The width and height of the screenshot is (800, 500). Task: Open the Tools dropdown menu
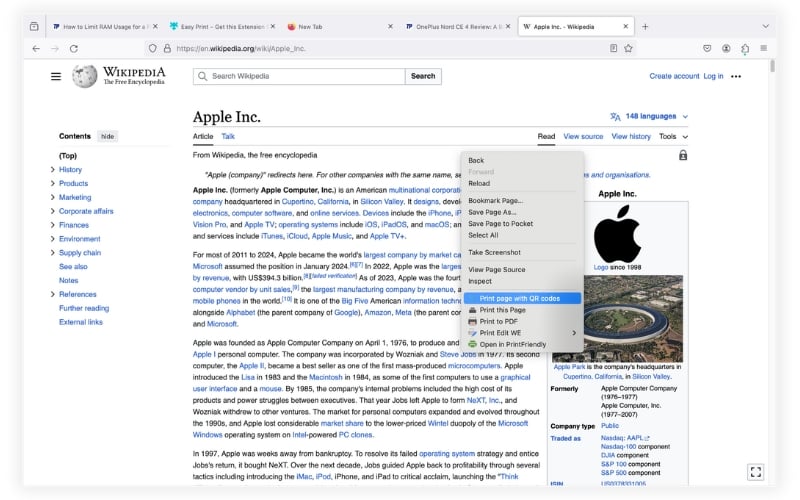(673, 137)
